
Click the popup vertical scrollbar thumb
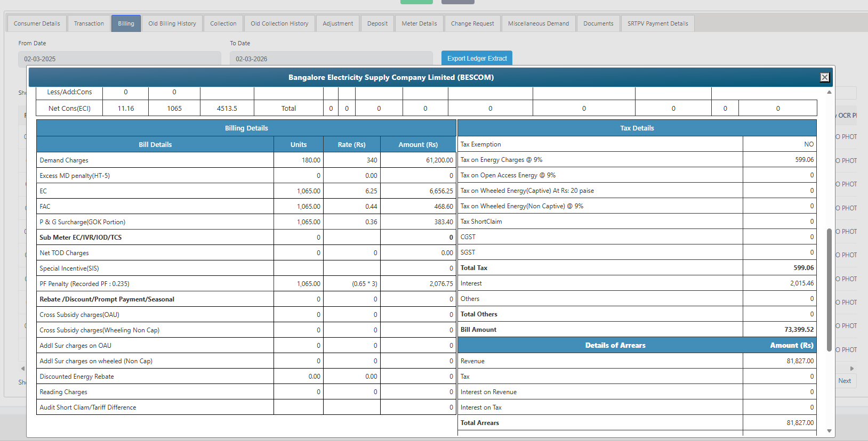click(x=829, y=290)
